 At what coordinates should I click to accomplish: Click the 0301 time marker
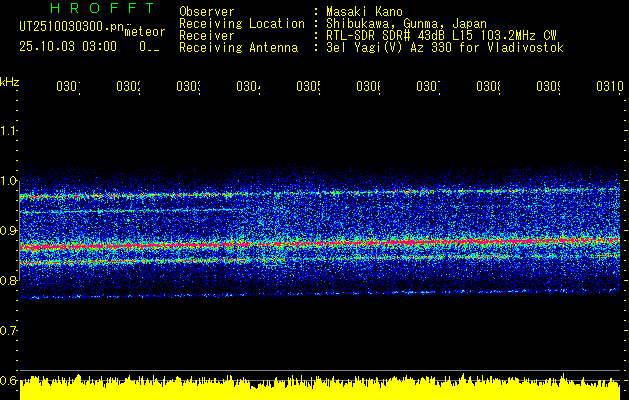68,86
